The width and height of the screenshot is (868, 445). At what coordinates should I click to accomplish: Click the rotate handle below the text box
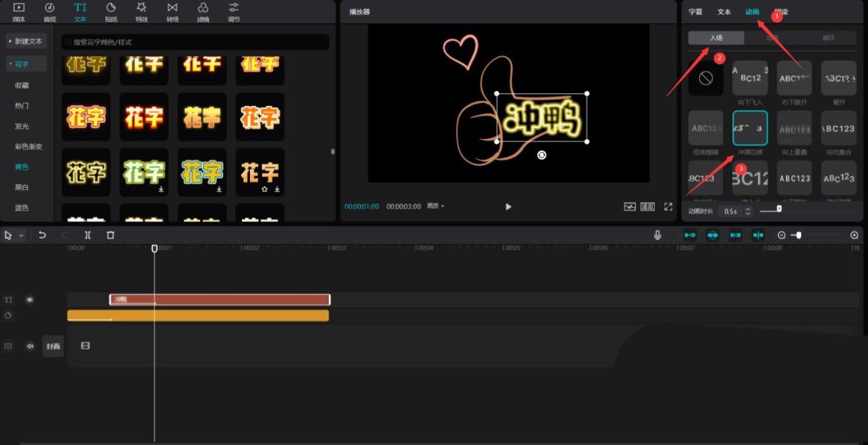tap(542, 155)
